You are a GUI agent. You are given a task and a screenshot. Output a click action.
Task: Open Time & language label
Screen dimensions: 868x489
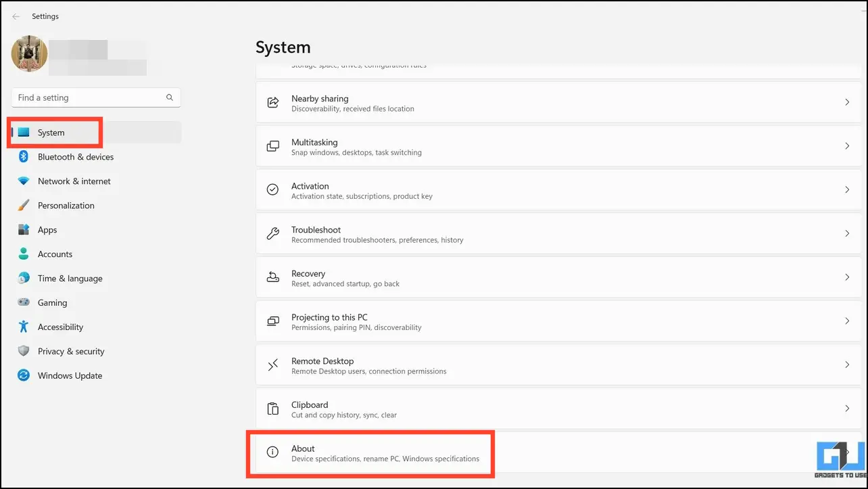coord(70,279)
